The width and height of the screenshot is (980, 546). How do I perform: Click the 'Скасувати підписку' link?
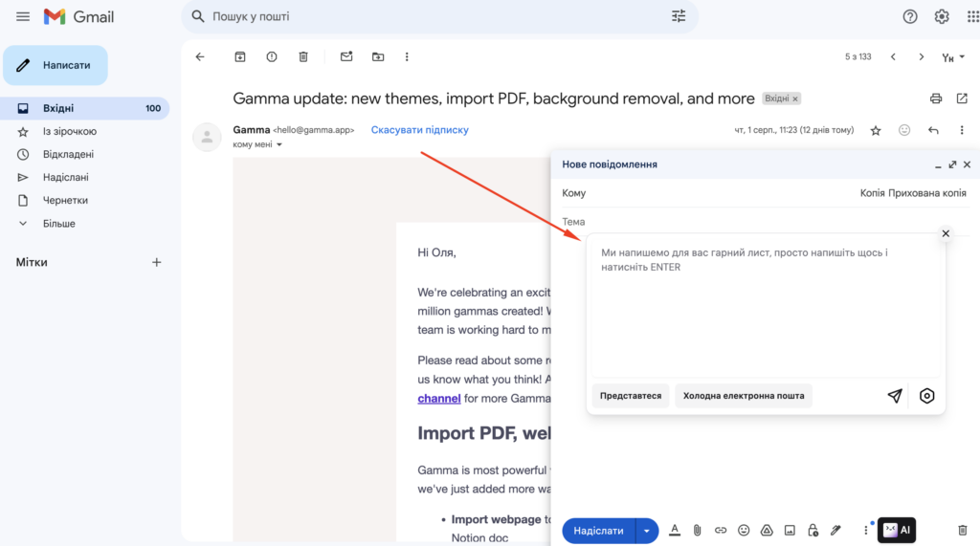tap(419, 130)
